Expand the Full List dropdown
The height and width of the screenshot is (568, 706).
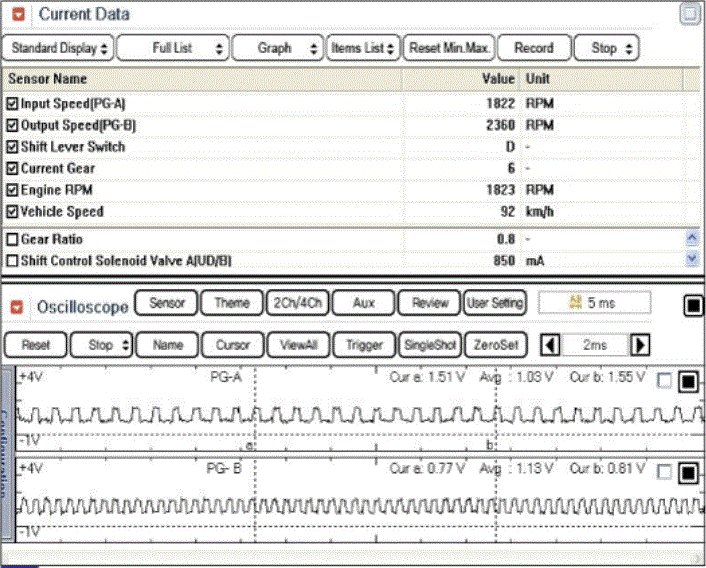pos(172,48)
